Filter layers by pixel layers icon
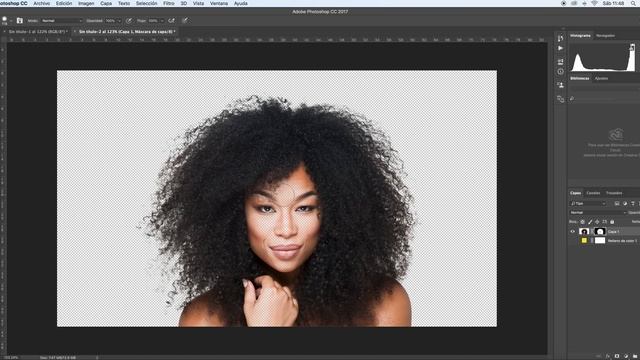Image resolution: width=640 pixels, height=360 pixels. pos(617,203)
